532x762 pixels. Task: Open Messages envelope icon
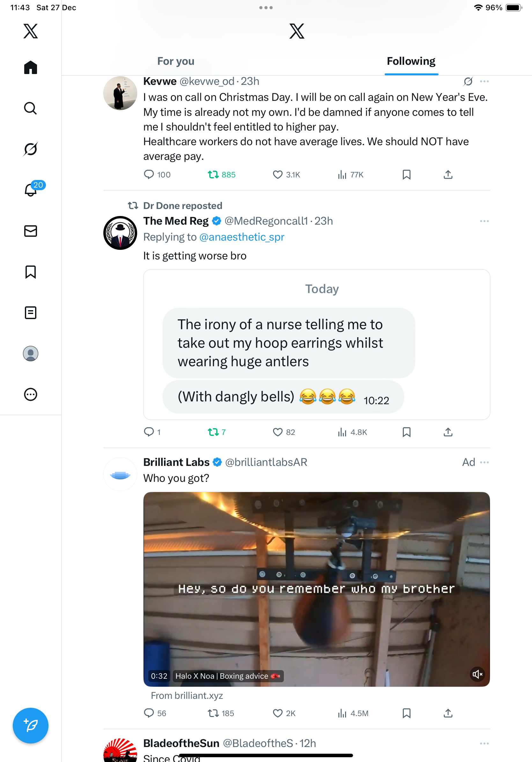pos(31,231)
